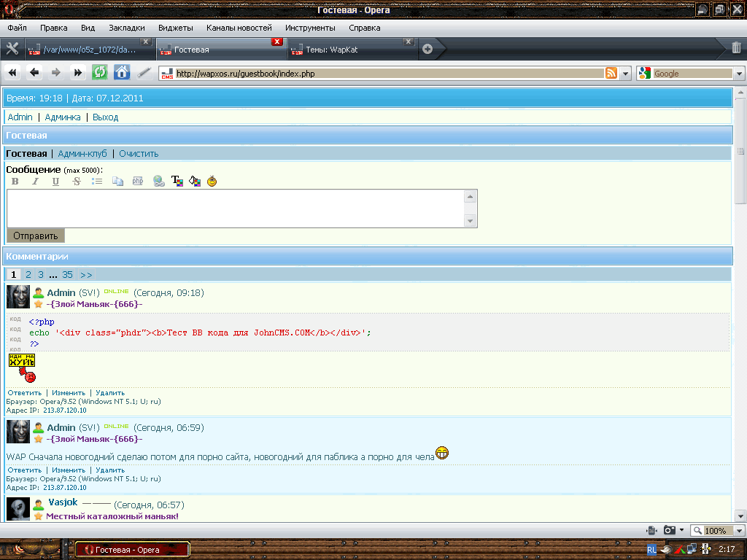Expand the address bar history dropdown

tap(625, 73)
